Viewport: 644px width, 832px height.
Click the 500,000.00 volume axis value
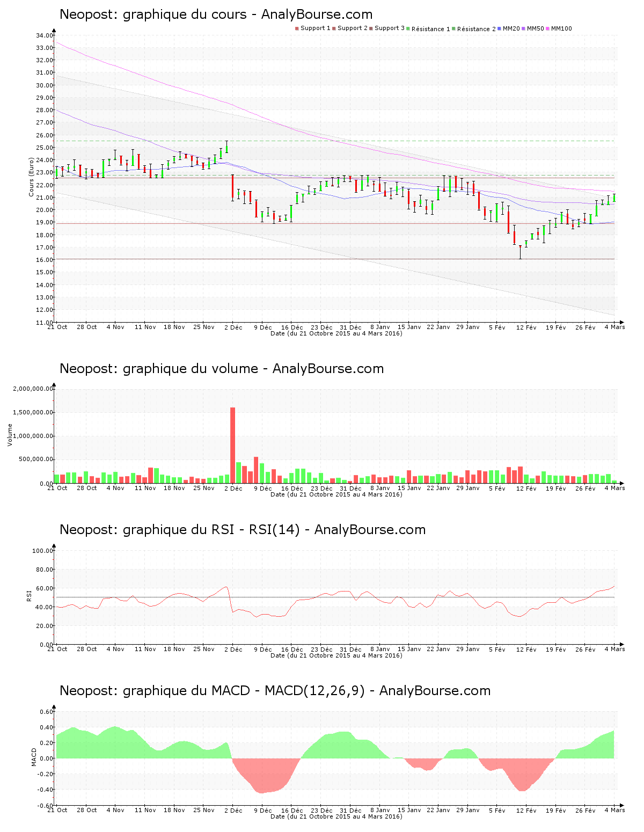(x=36, y=459)
